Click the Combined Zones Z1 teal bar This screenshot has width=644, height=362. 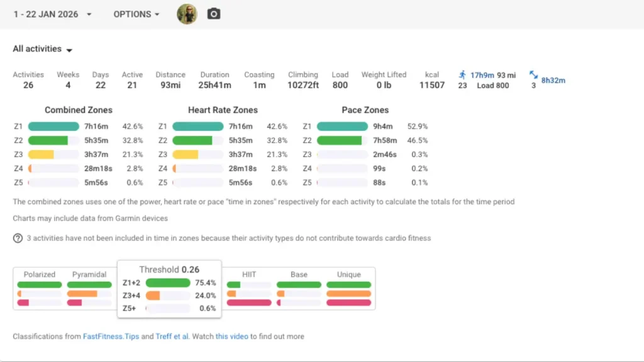point(53,127)
